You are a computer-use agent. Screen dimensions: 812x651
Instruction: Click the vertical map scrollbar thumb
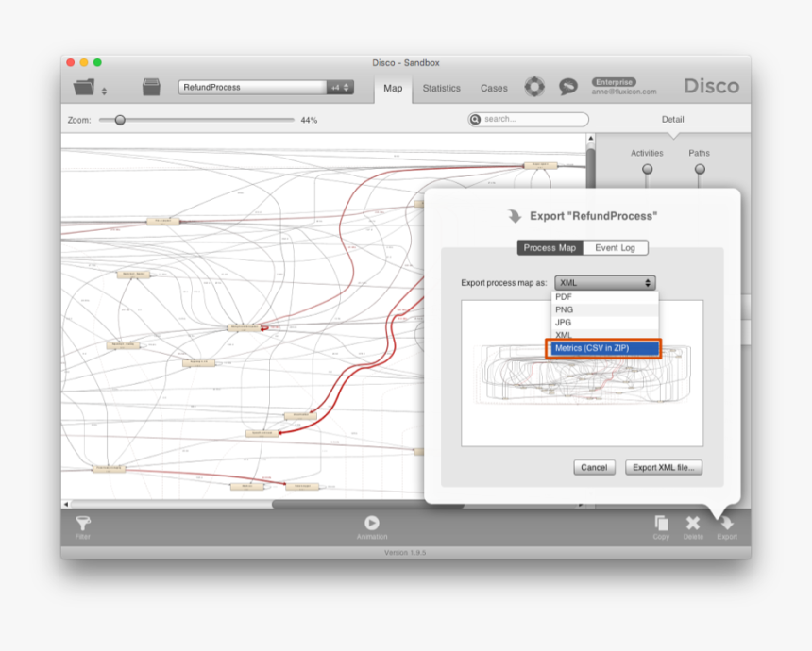pos(590,168)
